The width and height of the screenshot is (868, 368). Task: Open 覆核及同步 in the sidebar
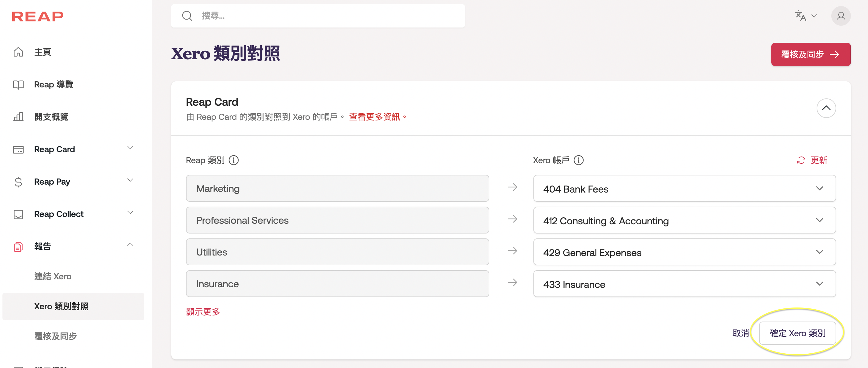click(56, 336)
